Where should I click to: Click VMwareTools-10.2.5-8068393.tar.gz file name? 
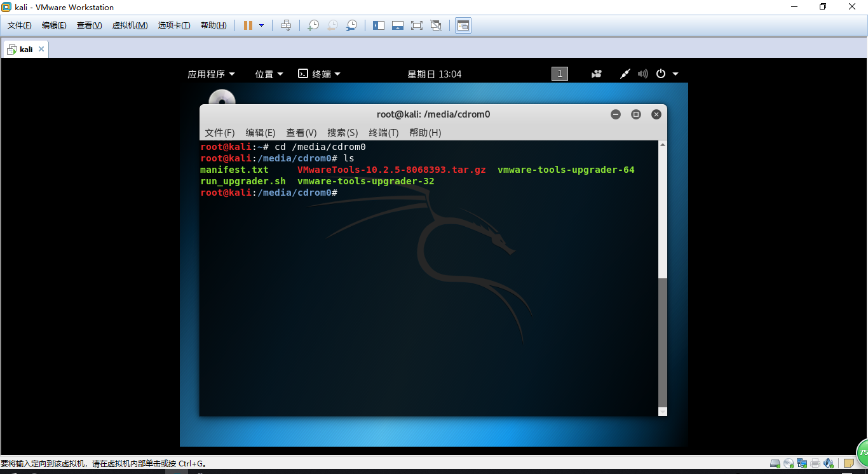pyautogui.click(x=391, y=170)
